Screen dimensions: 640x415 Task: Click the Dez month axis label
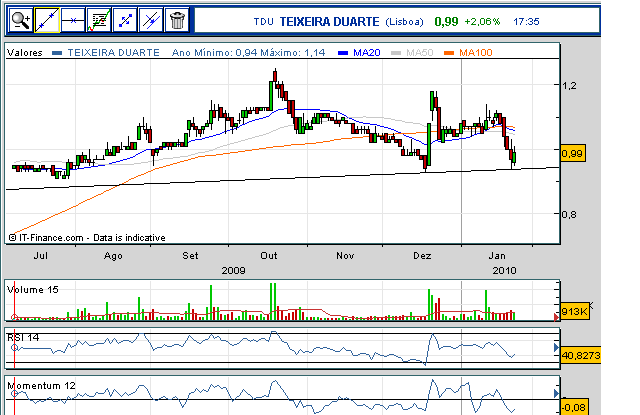click(422, 256)
